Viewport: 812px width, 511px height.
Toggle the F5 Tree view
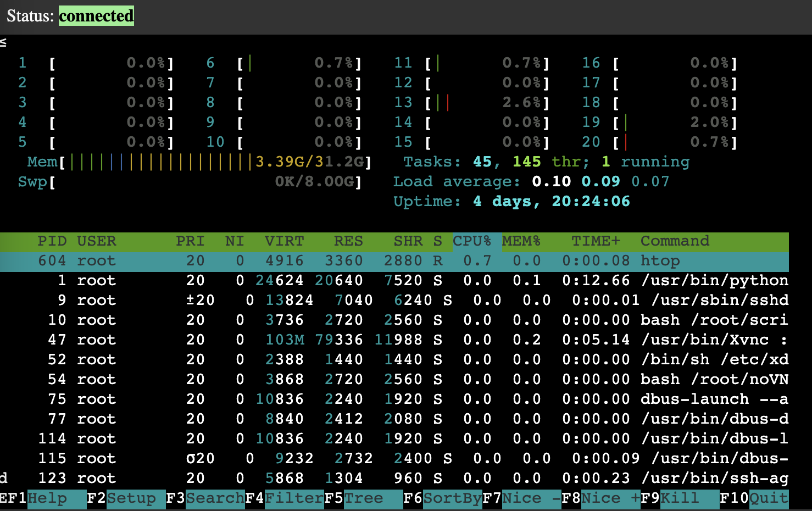point(364,498)
